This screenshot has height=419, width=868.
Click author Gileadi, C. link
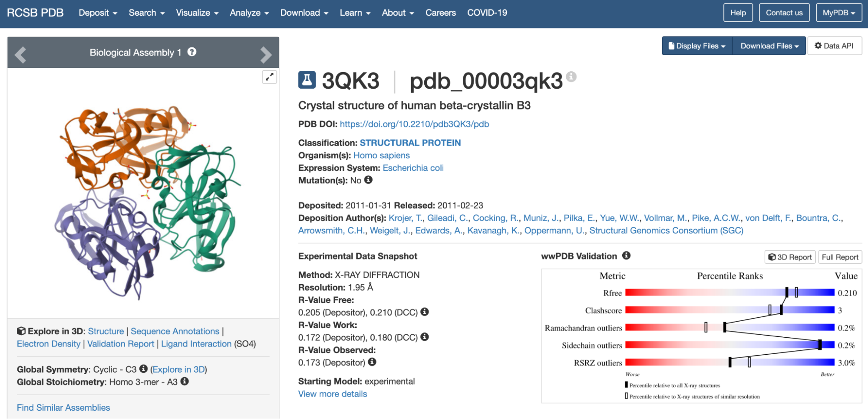[448, 218]
